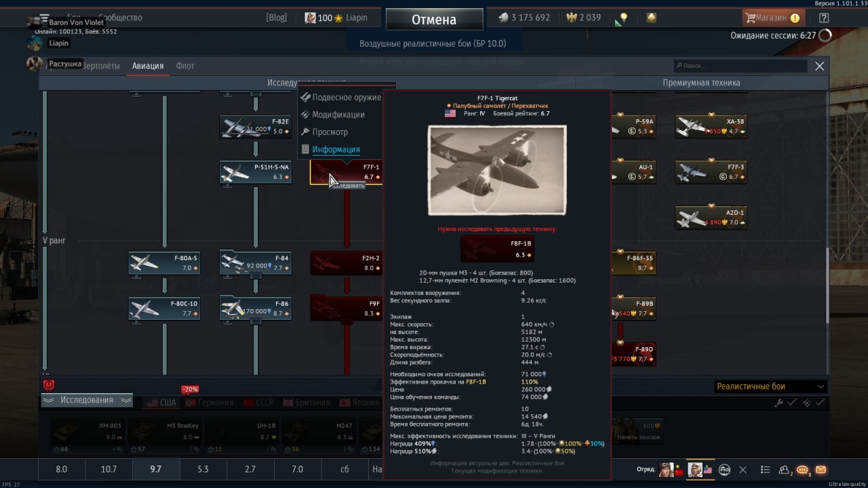Select the 9.7 preset in bottom bar
The width and height of the screenshot is (868, 488).
point(155,469)
